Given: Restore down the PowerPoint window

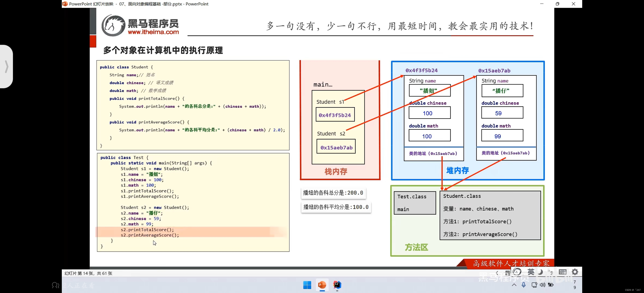Looking at the screenshot, I should (x=557, y=4).
